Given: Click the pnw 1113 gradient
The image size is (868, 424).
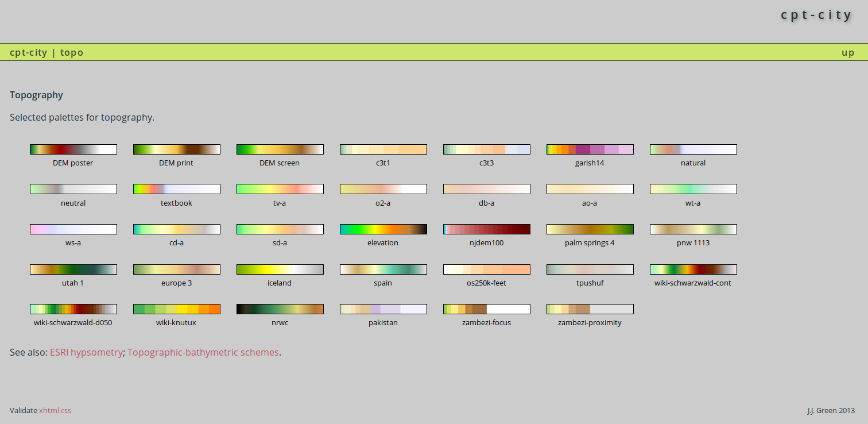Looking at the screenshot, I should (693, 229).
